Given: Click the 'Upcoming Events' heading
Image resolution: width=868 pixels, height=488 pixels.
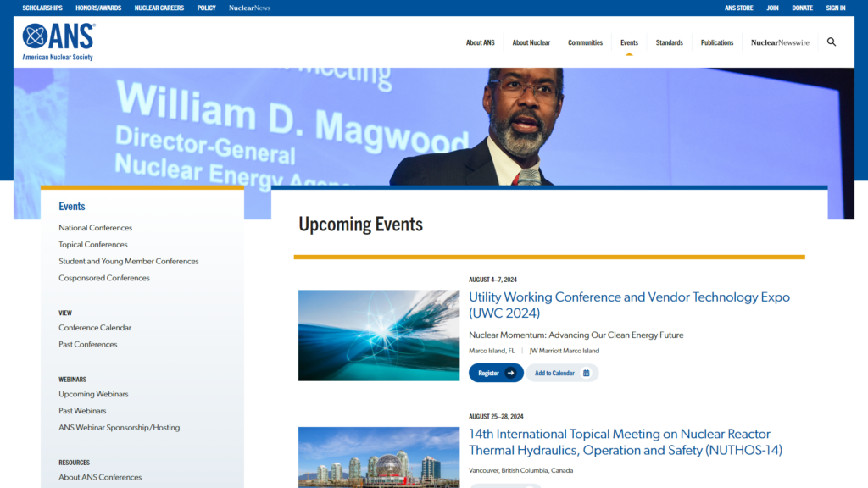Looking at the screenshot, I should 361,224.
